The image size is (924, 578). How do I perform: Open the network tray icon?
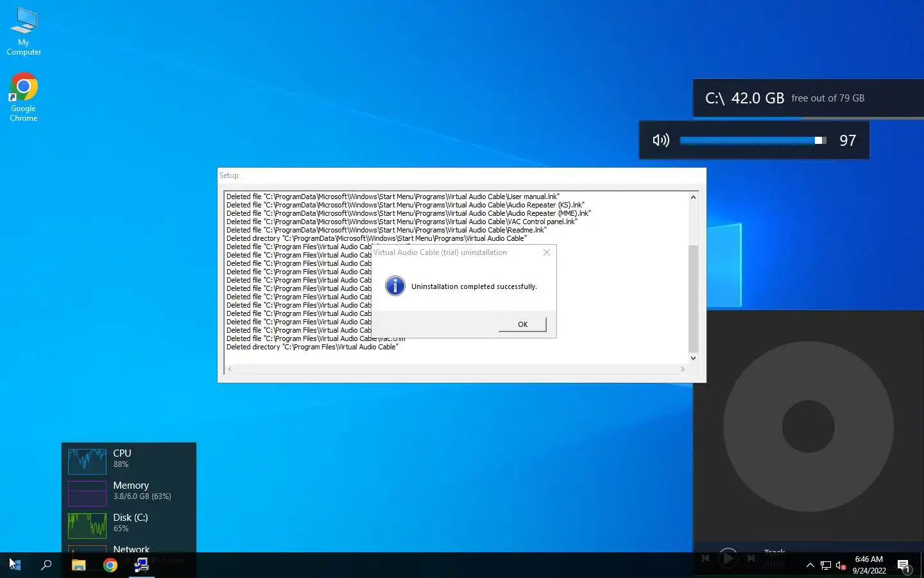click(826, 565)
